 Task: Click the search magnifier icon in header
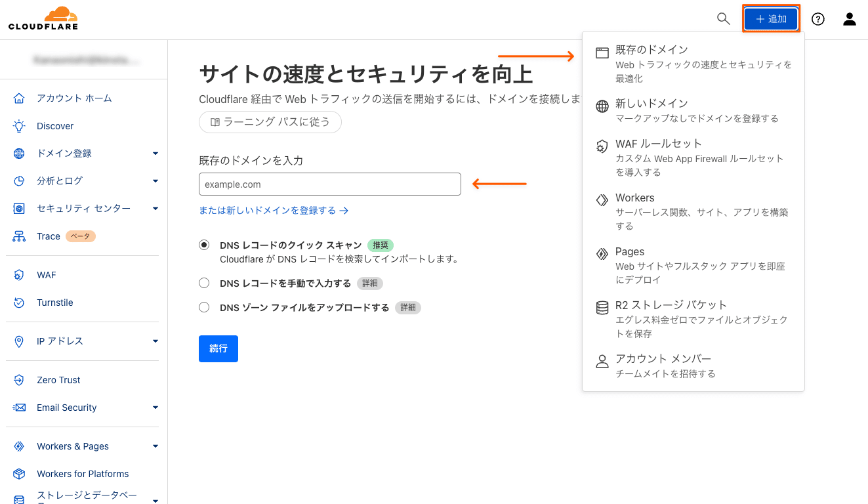click(723, 19)
